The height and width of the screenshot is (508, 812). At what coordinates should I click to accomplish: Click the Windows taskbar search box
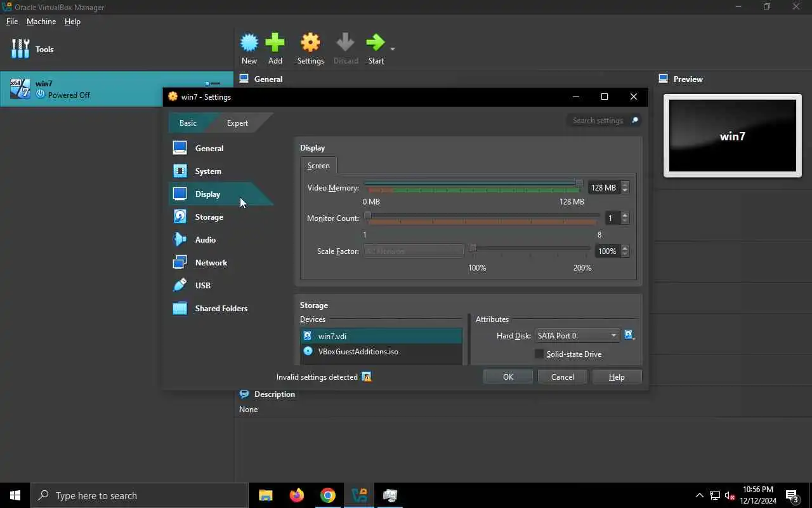pos(139,495)
